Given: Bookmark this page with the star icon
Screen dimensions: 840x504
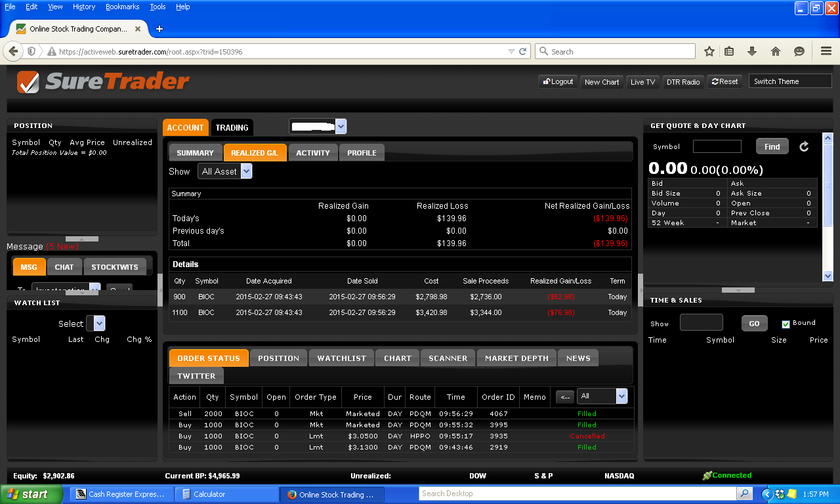Looking at the screenshot, I should (709, 51).
